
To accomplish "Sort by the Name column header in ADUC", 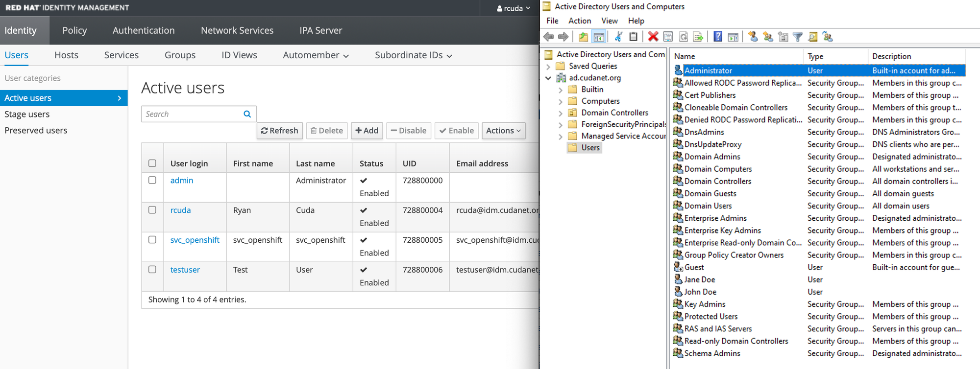I will pyautogui.click(x=736, y=56).
